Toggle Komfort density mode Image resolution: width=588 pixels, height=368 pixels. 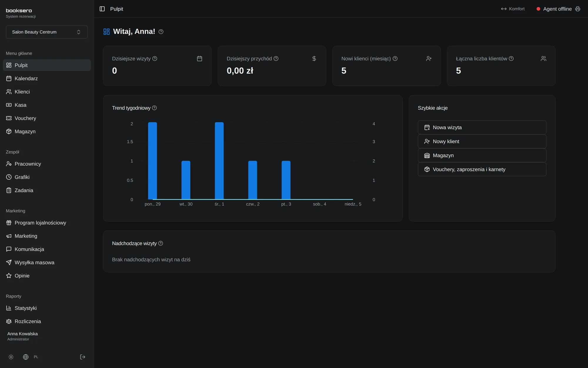tap(513, 9)
